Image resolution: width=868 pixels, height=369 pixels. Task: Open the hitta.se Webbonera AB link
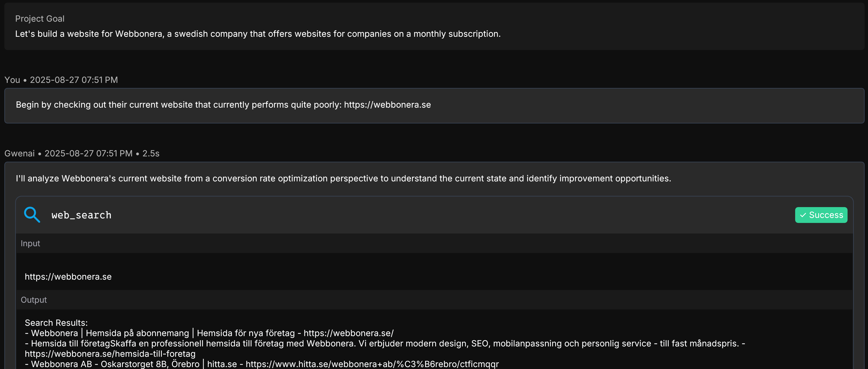point(372,364)
